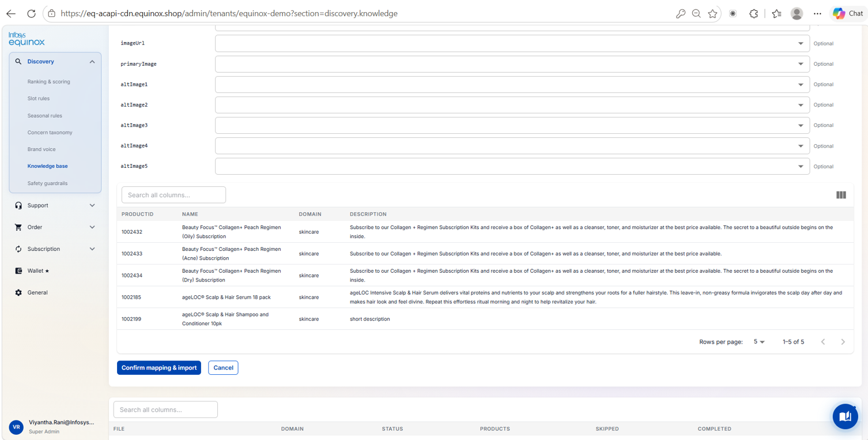868x440 pixels.
Task: Open Safety guardrails page
Action: [x=47, y=183]
